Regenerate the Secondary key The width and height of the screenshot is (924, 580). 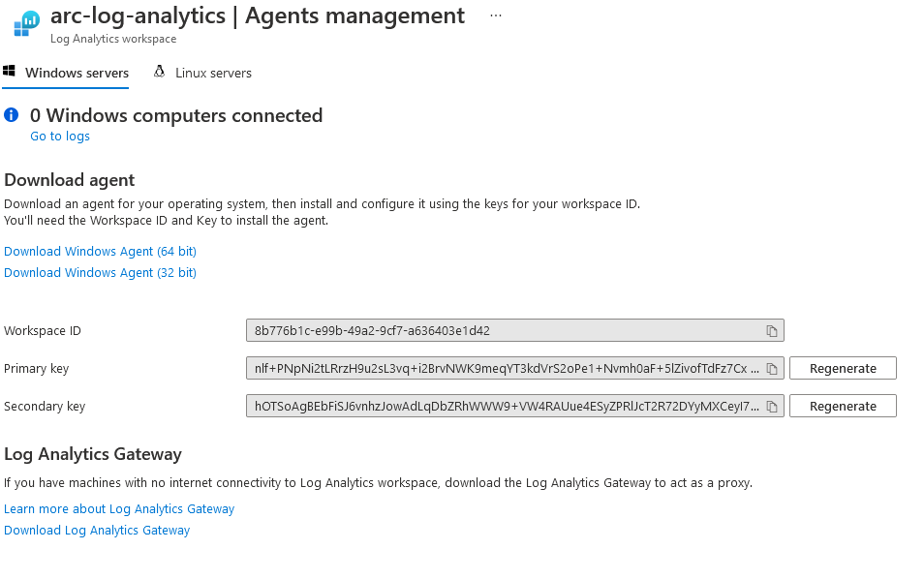pos(843,407)
